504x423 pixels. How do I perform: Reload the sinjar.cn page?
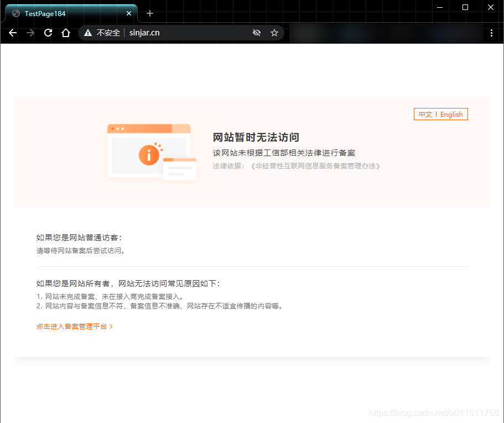coord(48,33)
